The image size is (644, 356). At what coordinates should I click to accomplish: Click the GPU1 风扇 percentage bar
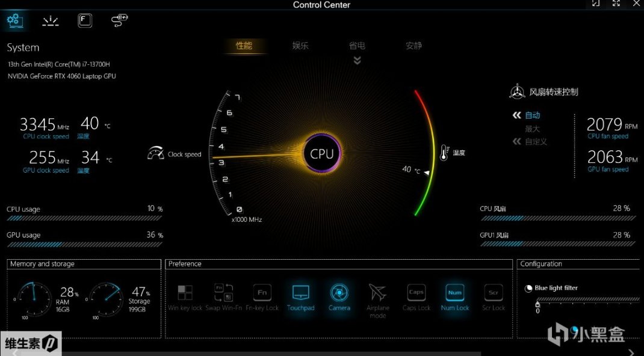coord(558,244)
